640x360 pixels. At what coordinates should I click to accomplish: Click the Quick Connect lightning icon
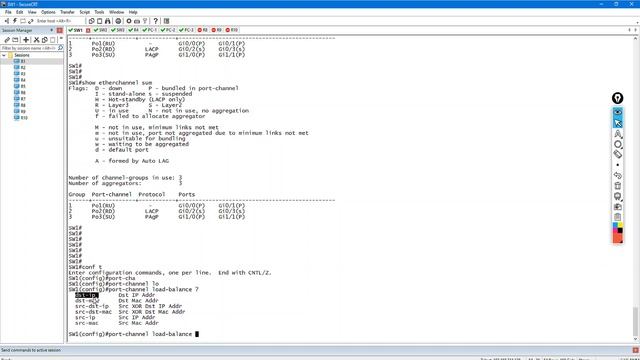[15, 21]
